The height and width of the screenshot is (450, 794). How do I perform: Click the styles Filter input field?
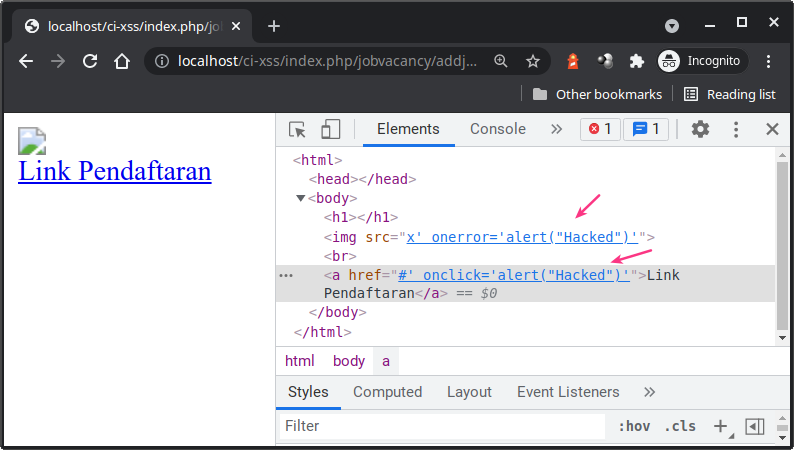(440, 426)
